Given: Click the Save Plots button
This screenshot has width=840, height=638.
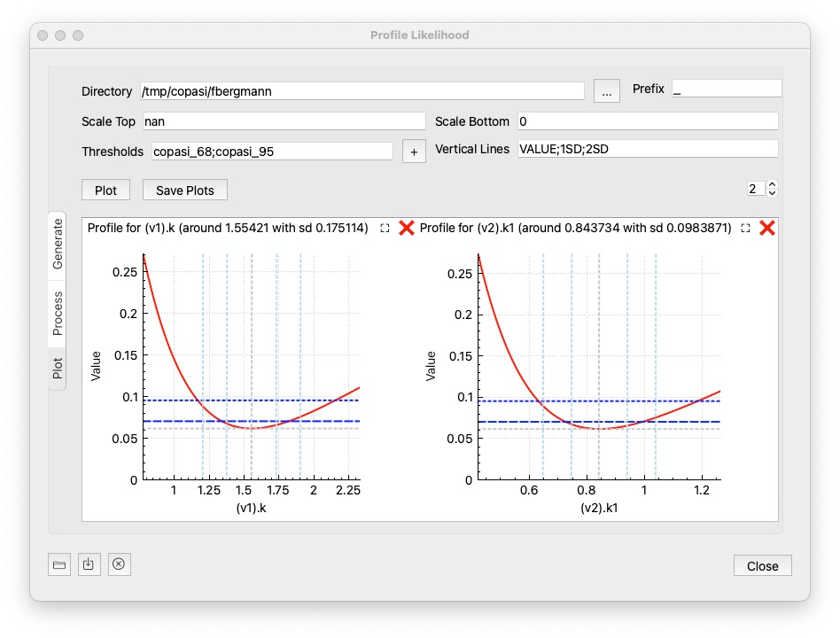Looking at the screenshot, I should 185,190.
